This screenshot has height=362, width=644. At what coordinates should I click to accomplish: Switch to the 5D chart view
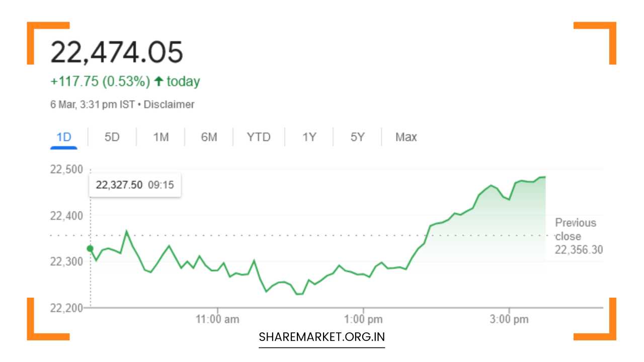(111, 136)
